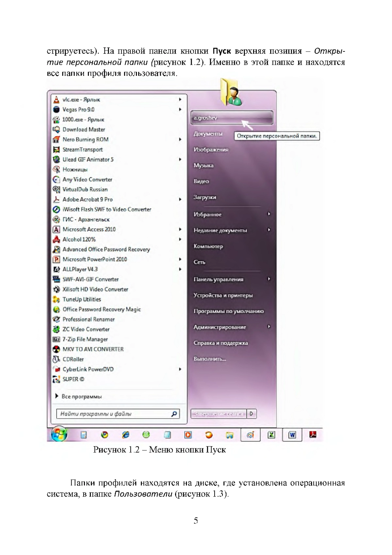Expand the Nero Burning ROM submenu arrow

[x=180, y=139]
